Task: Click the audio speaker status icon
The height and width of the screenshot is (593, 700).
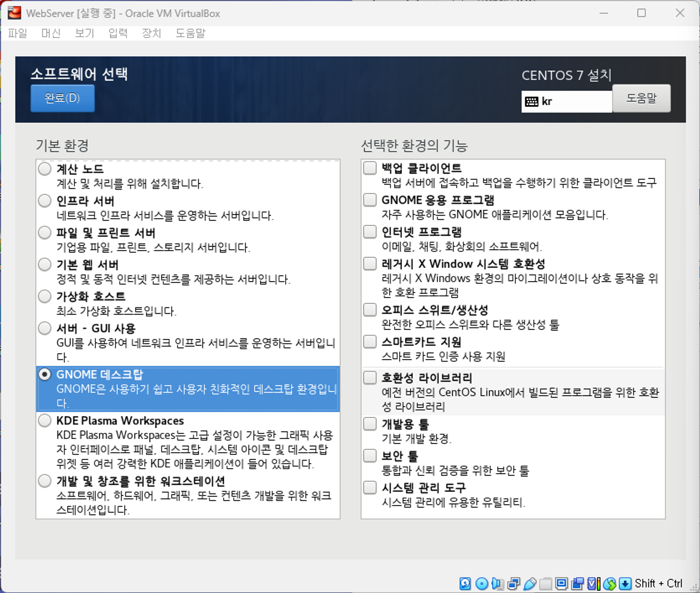Action: tap(498, 583)
